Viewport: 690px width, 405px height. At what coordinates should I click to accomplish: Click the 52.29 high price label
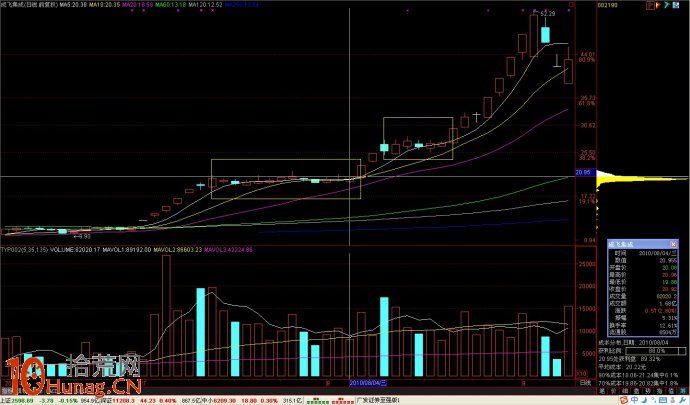click(547, 14)
